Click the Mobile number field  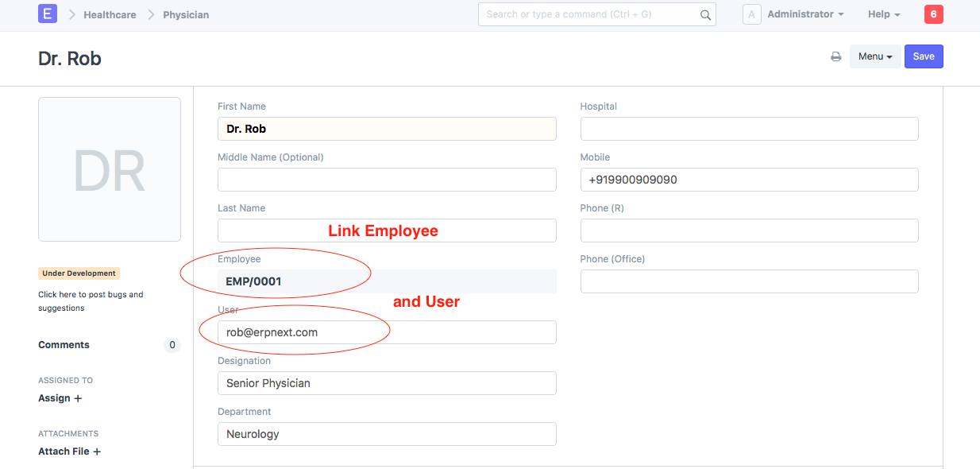749,180
